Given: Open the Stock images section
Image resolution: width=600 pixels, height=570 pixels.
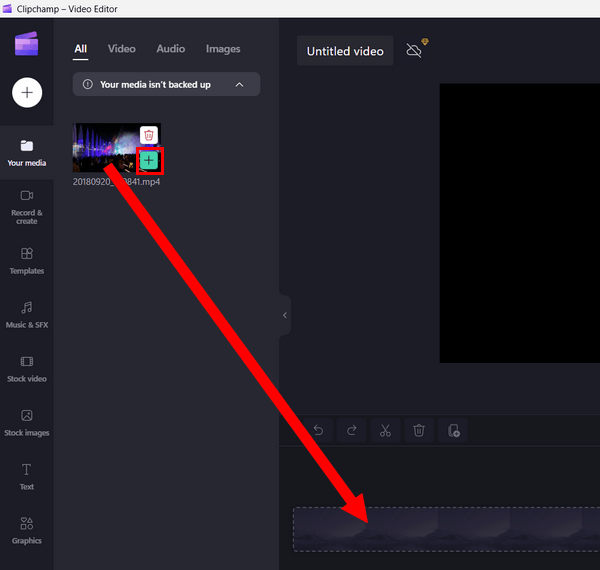Looking at the screenshot, I should (27, 423).
